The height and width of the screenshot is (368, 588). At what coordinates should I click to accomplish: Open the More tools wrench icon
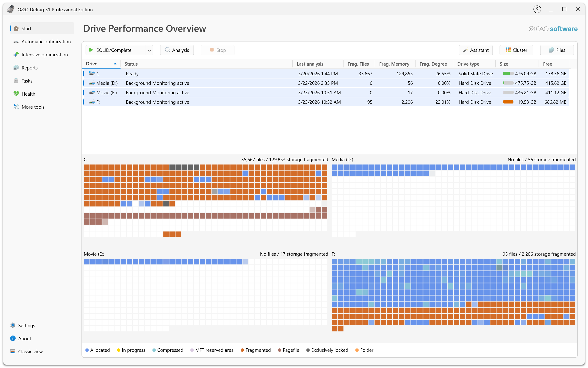16,107
